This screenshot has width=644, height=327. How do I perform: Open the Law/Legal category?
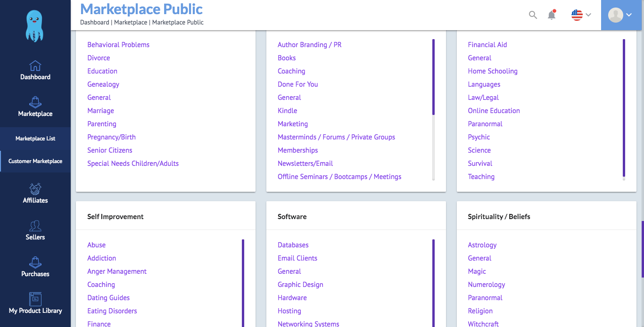point(483,98)
